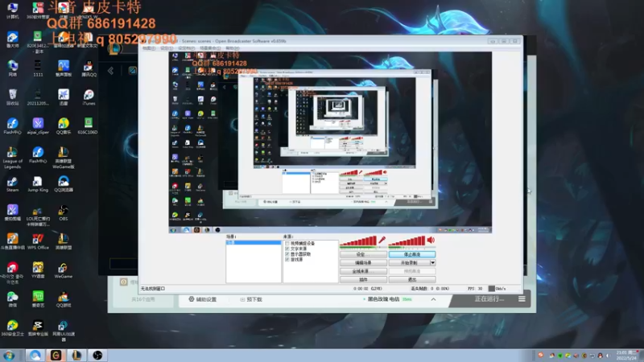Enable the 视频捕捉设备 source checkbox

click(x=287, y=244)
